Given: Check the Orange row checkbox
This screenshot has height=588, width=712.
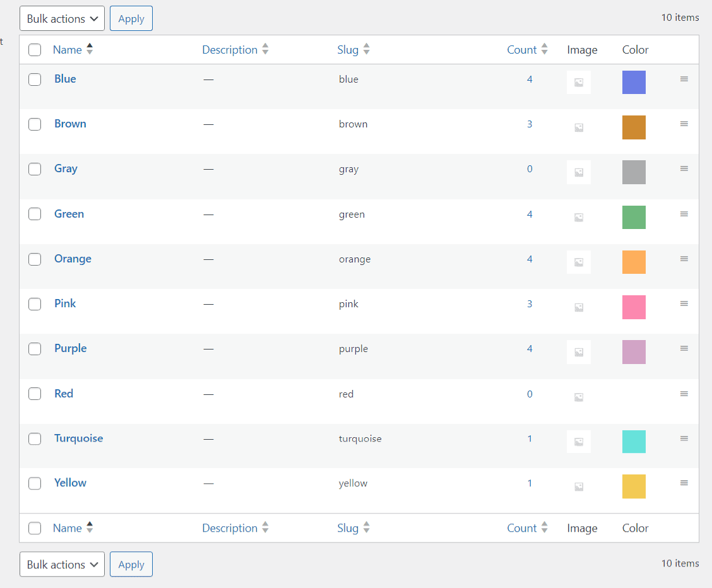Looking at the screenshot, I should tap(35, 259).
